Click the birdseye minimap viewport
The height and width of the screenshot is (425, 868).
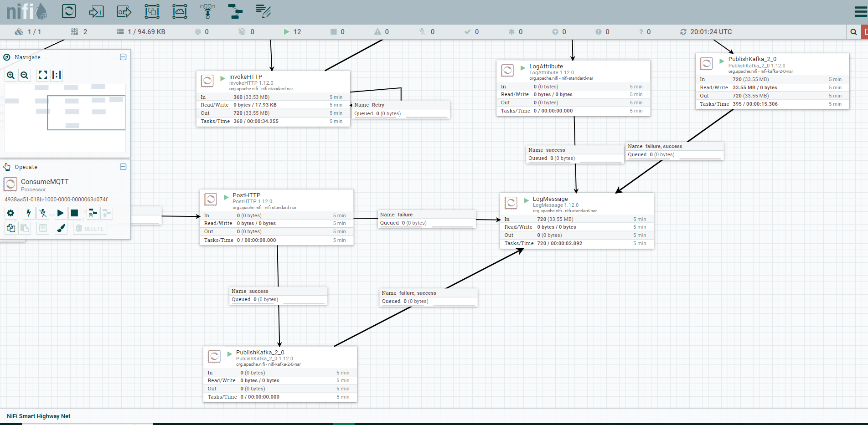point(86,113)
